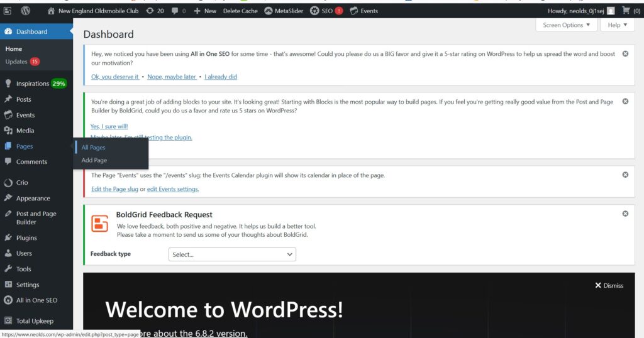The width and height of the screenshot is (644, 338).
Task: Dismiss the Welcome to WordPress panel
Action: point(609,285)
